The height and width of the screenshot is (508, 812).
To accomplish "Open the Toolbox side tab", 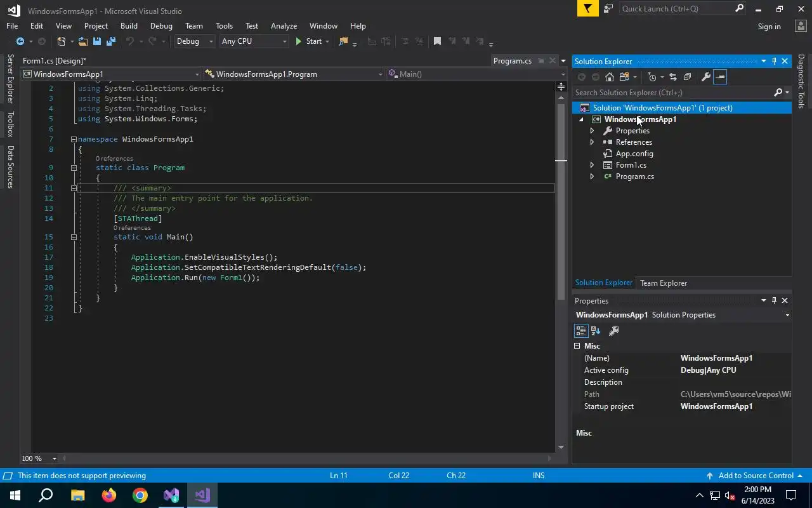I will (x=10, y=124).
